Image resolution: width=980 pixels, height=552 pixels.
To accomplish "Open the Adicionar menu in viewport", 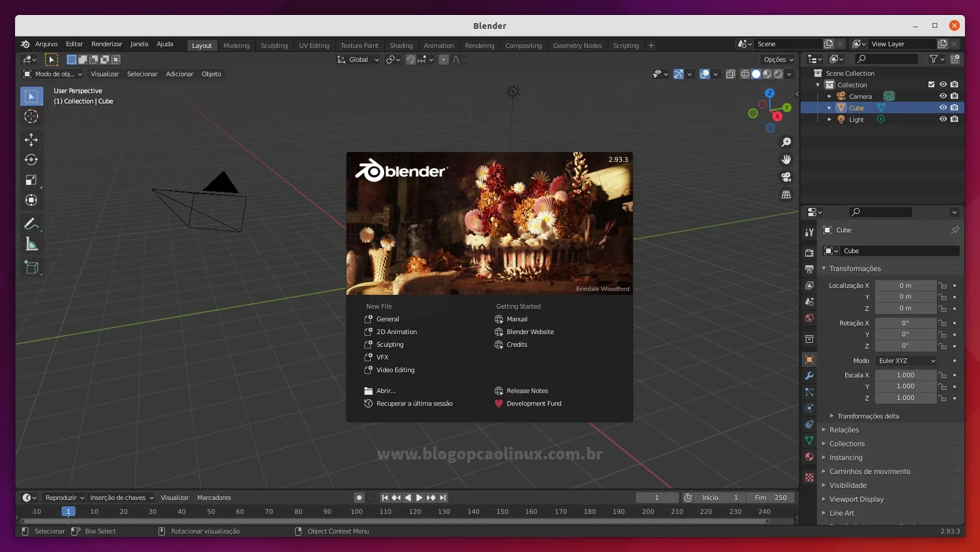I will click(179, 74).
